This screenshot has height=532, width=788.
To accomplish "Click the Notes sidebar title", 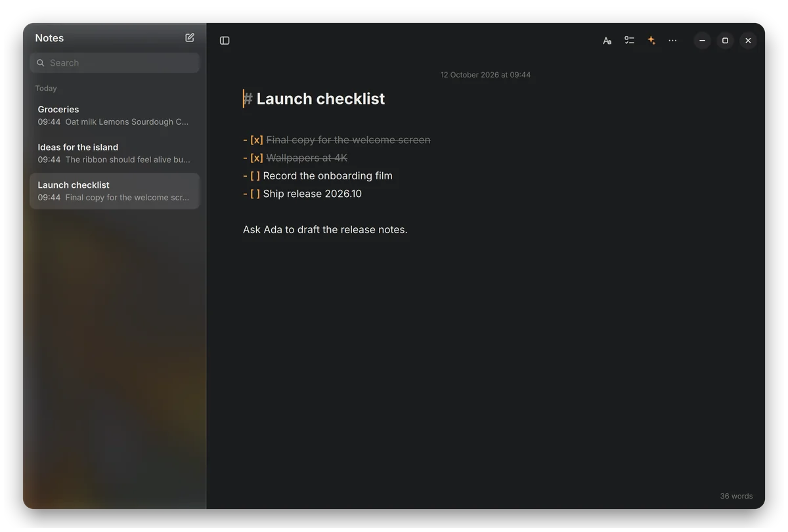I will [x=49, y=38].
